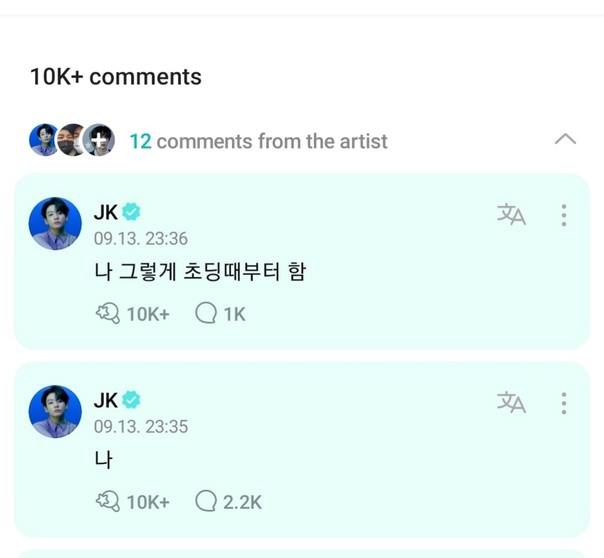Click the verified badge on first comment
The image size is (604, 558).
tap(132, 212)
